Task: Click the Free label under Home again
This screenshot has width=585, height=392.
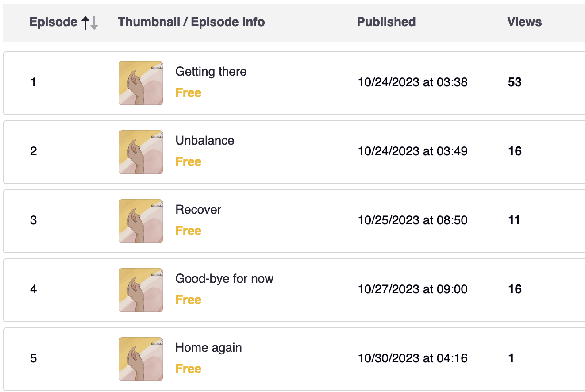Action: click(x=188, y=369)
